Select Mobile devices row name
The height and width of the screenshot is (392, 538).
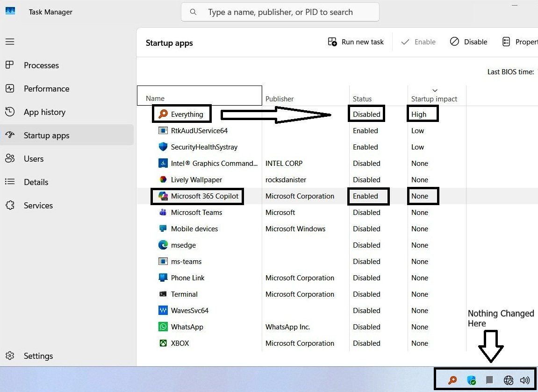tap(194, 229)
